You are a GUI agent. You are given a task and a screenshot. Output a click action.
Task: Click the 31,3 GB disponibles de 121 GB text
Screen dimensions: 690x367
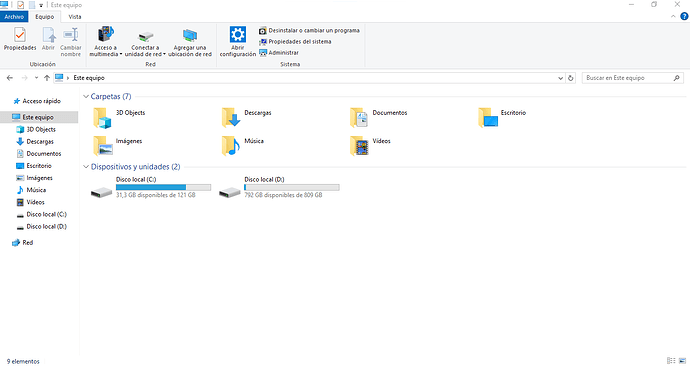click(x=156, y=195)
